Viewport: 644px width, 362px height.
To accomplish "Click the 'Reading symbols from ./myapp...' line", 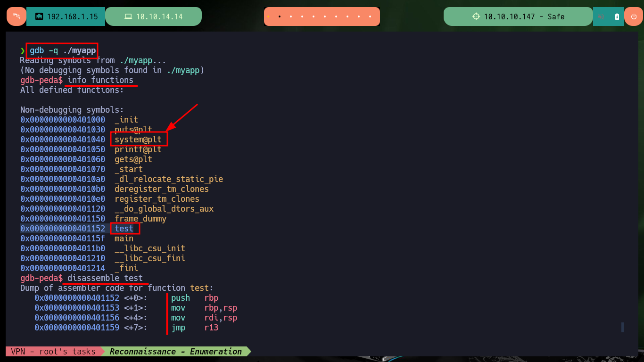I will [x=93, y=60].
